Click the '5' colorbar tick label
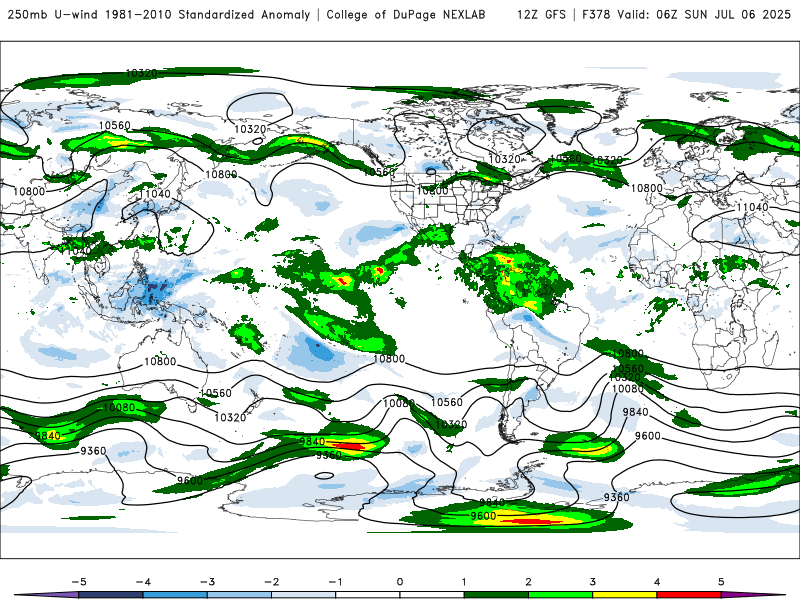This screenshot has width=800, height=600. coord(721,582)
